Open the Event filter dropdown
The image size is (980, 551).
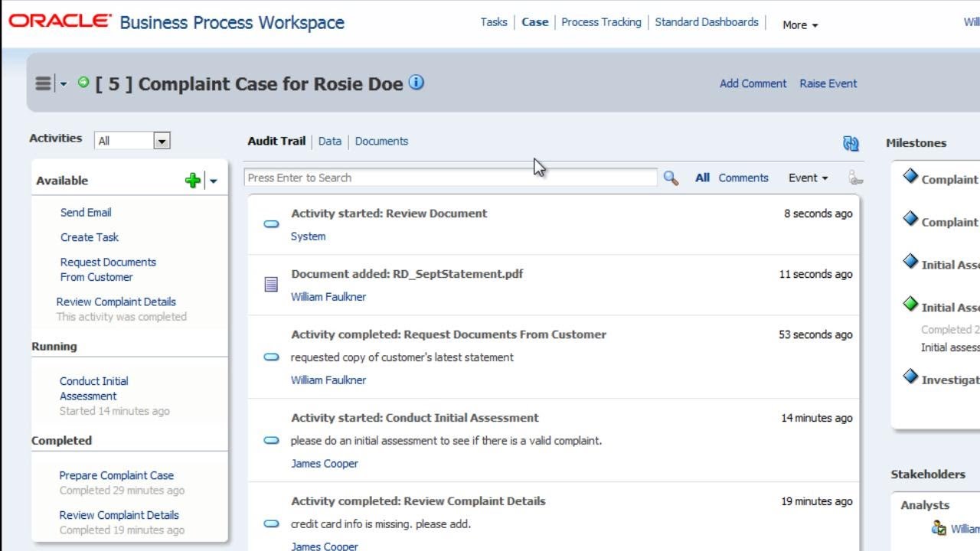pos(808,178)
